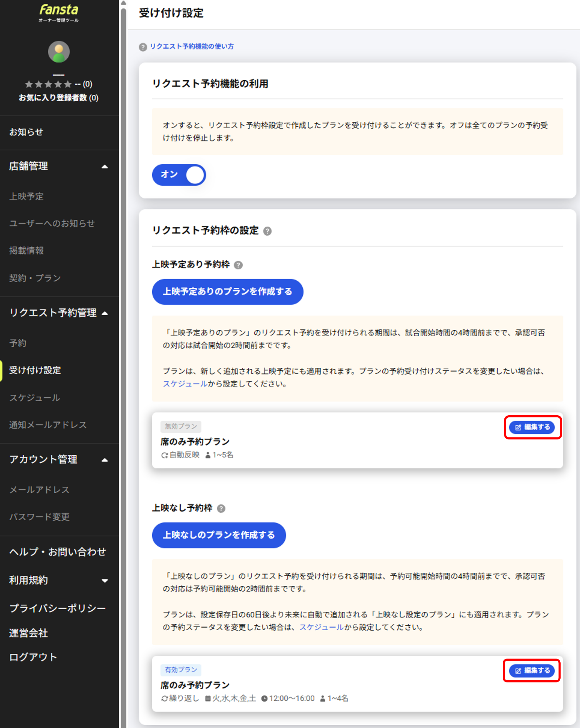
Task: Click the Fansta logo
Action: (59, 13)
